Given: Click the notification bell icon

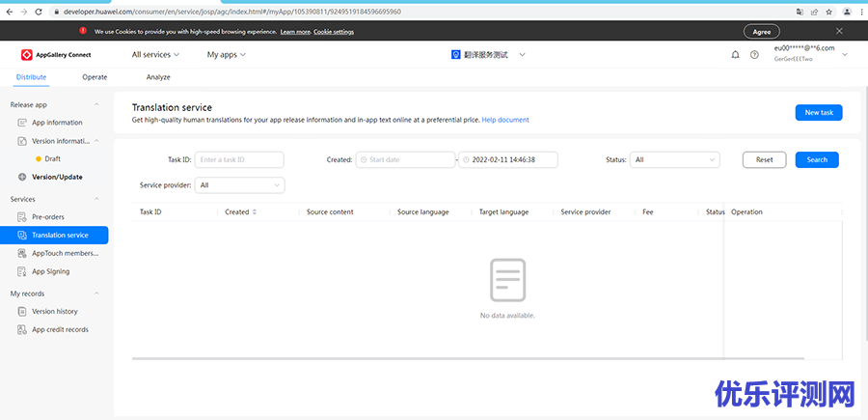Looking at the screenshot, I should click(736, 55).
